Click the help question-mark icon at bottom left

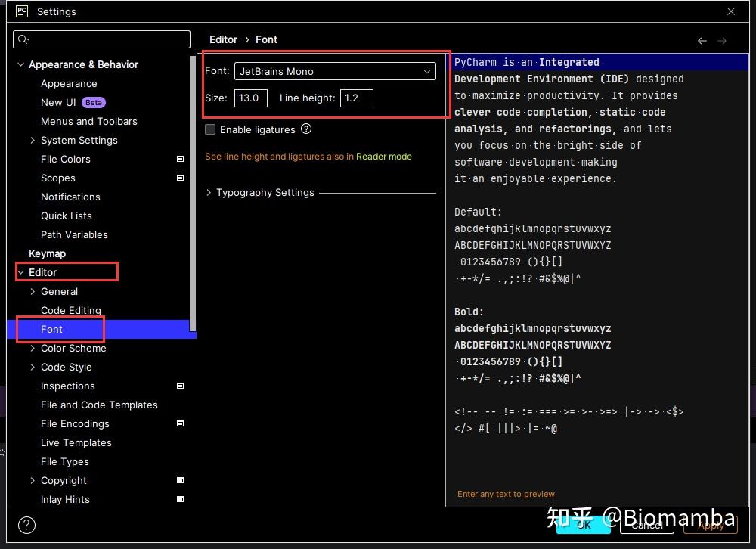[x=26, y=525]
